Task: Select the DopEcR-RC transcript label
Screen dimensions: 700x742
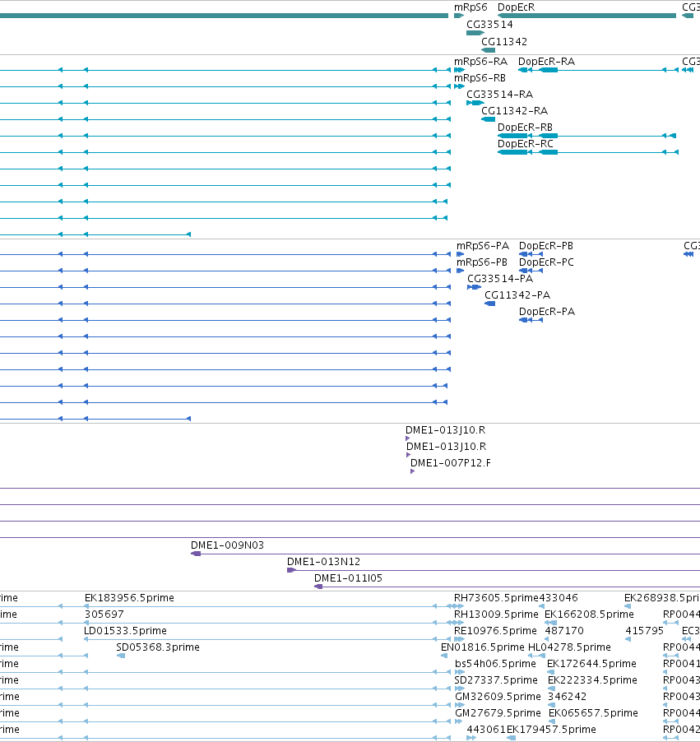Action: [x=526, y=143]
